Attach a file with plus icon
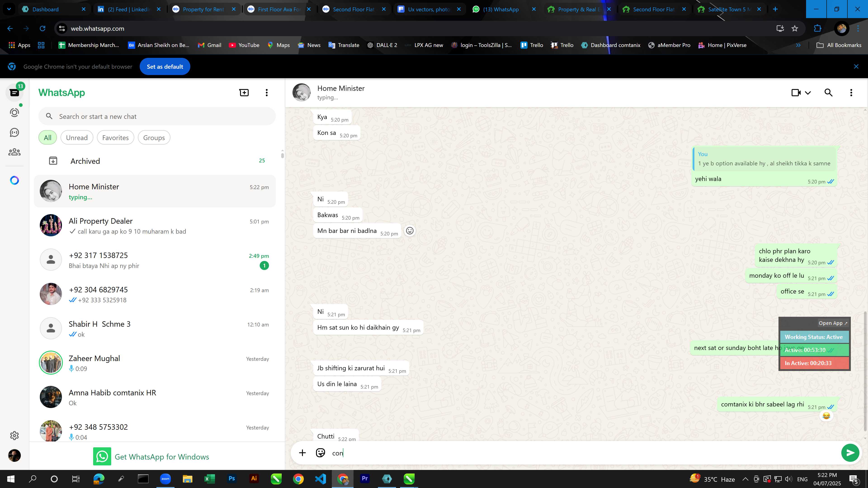Viewport: 868px width, 488px height. [302, 453]
